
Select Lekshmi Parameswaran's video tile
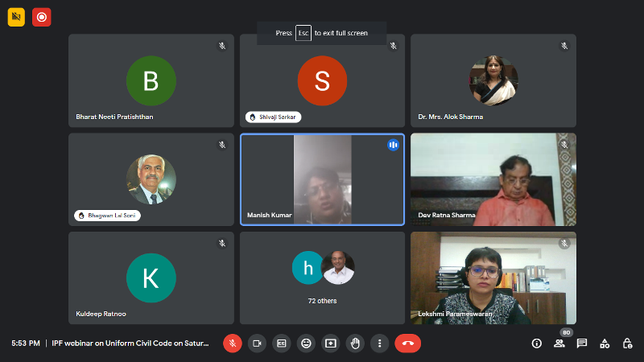[493, 278]
